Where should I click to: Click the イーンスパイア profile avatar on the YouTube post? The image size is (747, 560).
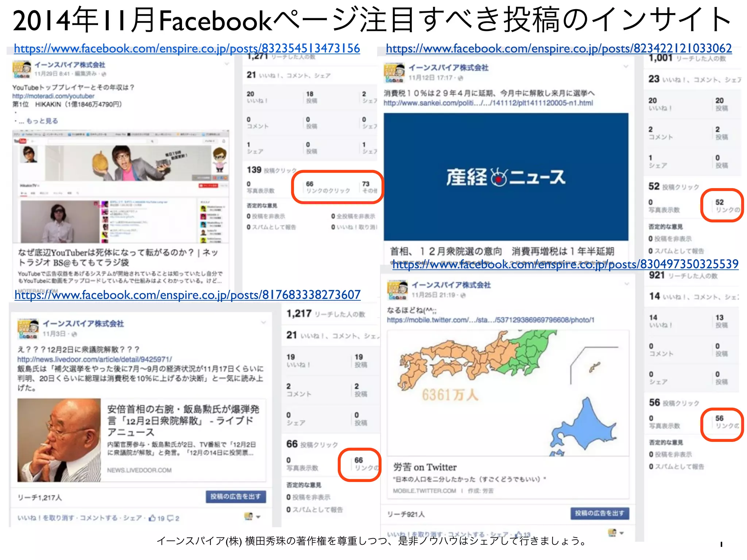(x=22, y=69)
